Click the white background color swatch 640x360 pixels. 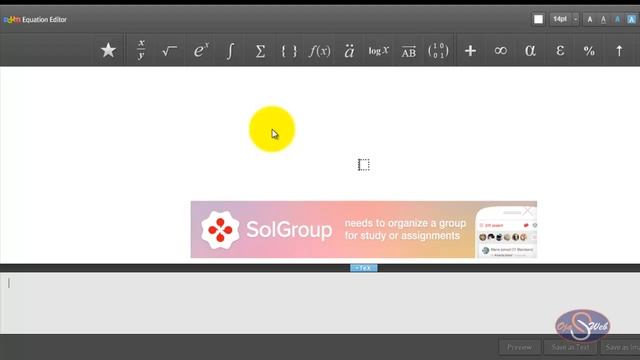pos(538,19)
